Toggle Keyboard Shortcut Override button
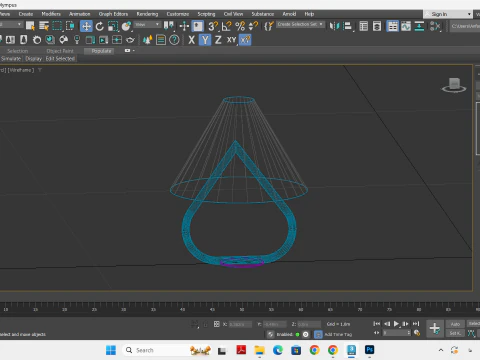 [x=198, y=26]
